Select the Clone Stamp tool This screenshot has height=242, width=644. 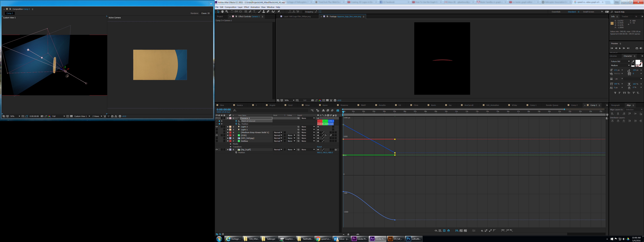pyautogui.click(x=264, y=12)
